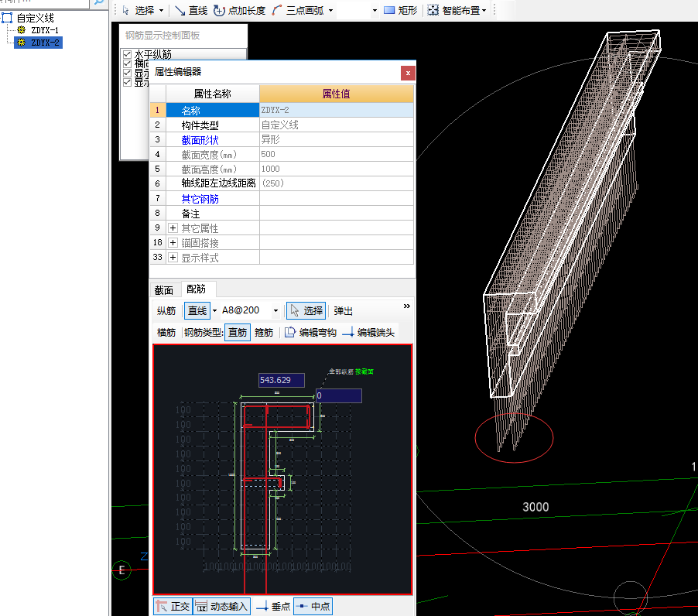Toggle the 中点 midpoint snap
Viewport: 698px width, 616px height.
pos(313,607)
